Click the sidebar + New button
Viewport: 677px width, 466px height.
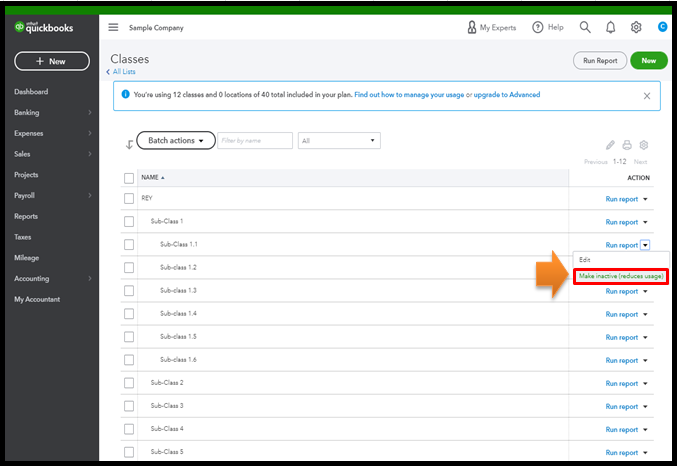coord(52,61)
